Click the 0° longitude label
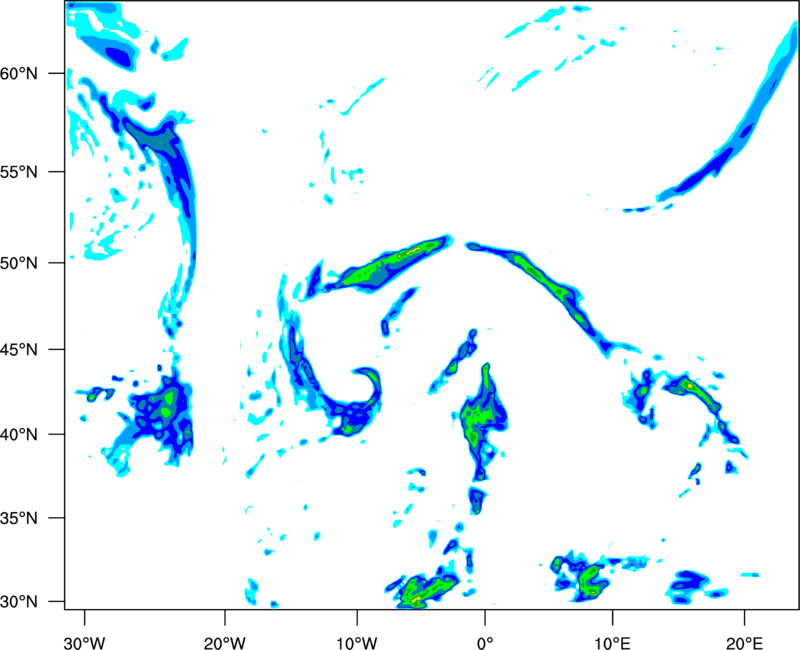Viewport: 800px width, 650px height. point(485,643)
